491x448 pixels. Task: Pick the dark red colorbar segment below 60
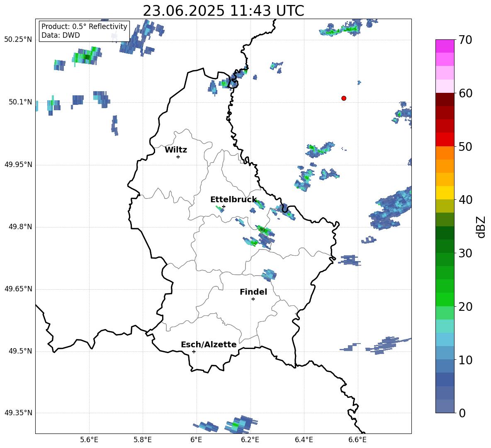445,99
